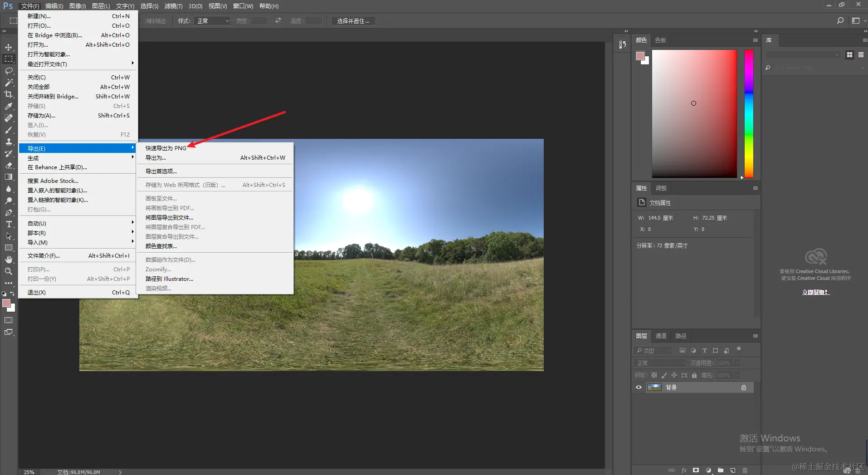This screenshot has width=868, height=475.
Task: Select the Eyedropper tool
Action: click(9, 106)
